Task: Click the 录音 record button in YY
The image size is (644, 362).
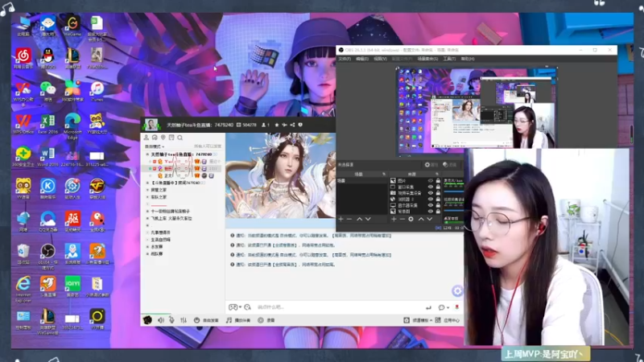Action: (x=266, y=320)
